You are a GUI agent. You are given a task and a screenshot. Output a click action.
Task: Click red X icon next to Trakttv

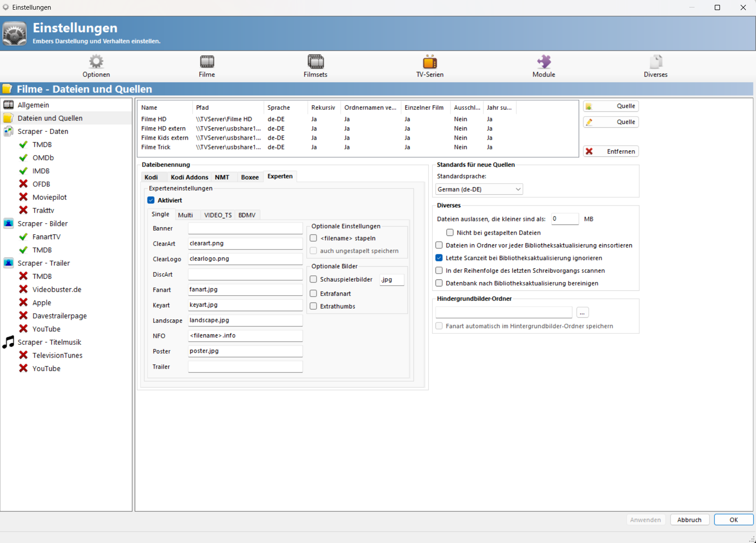tap(24, 210)
